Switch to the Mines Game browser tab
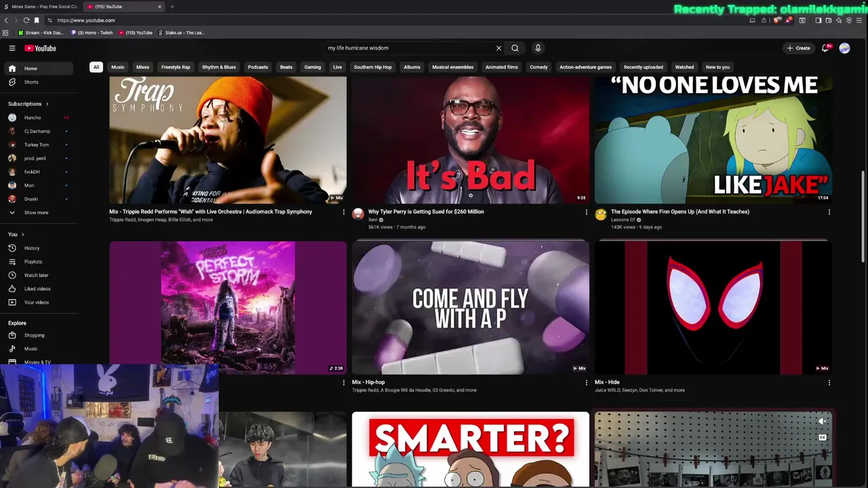The height and width of the screenshot is (488, 868). pyautogui.click(x=41, y=7)
